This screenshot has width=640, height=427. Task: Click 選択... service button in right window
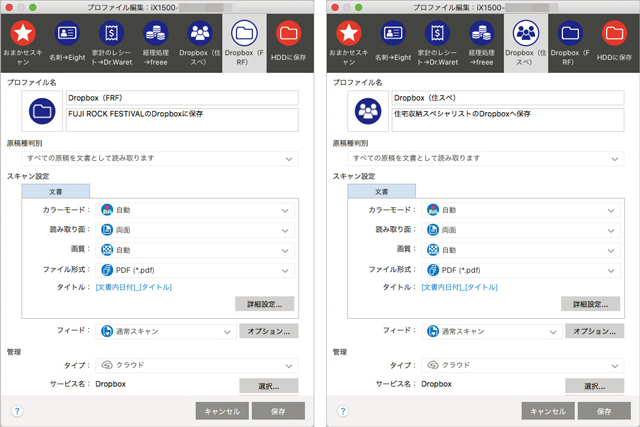click(x=595, y=386)
